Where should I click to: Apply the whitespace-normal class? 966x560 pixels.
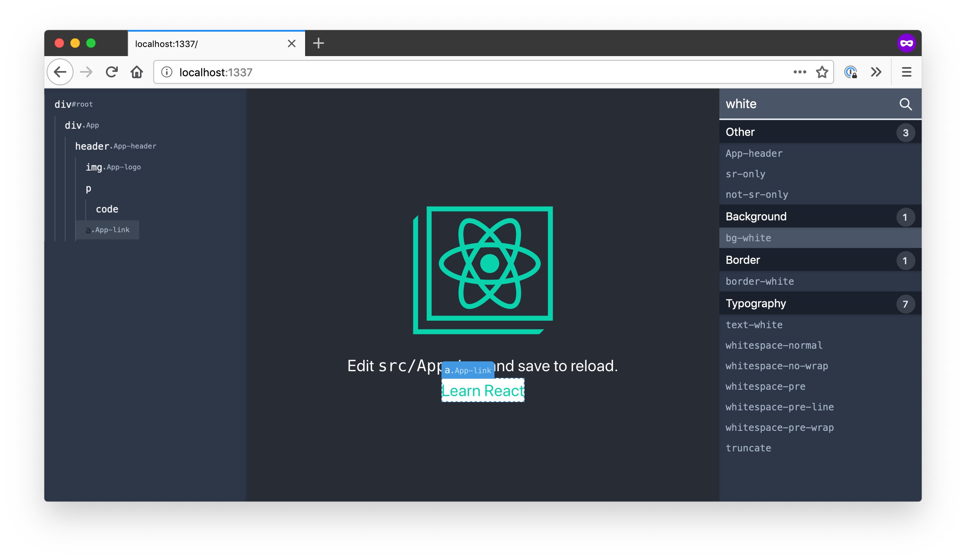[x=820, y=345]
